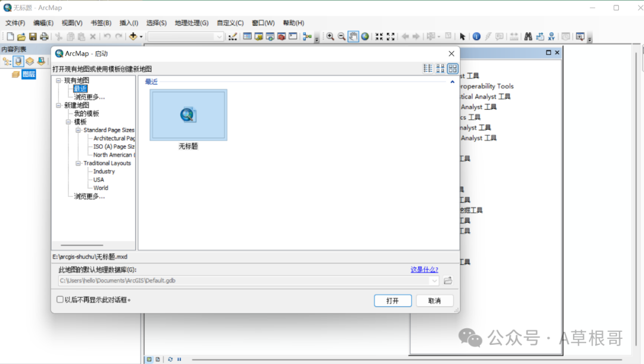Open the Go To XY tool

[x=551, y=36]
